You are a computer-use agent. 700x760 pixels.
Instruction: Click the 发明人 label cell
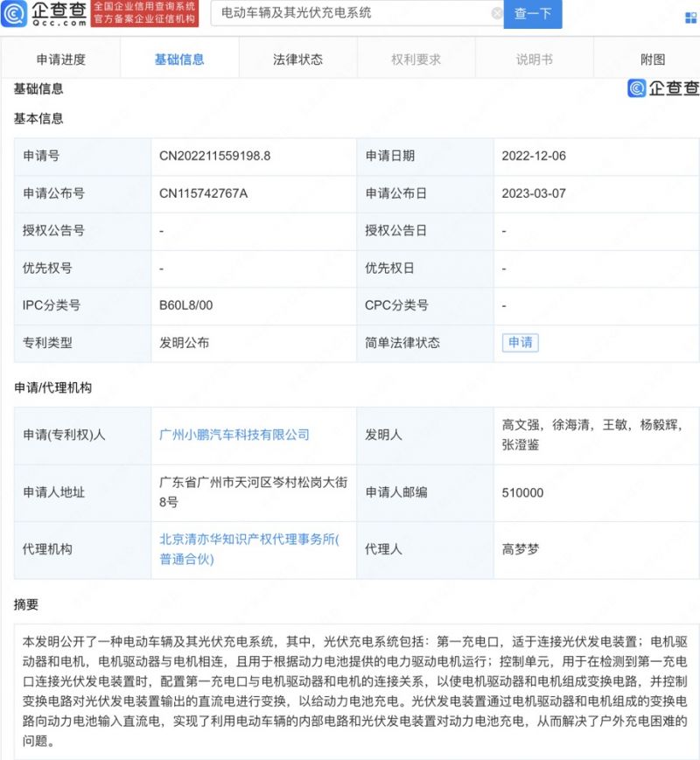[x=425, y=436]
